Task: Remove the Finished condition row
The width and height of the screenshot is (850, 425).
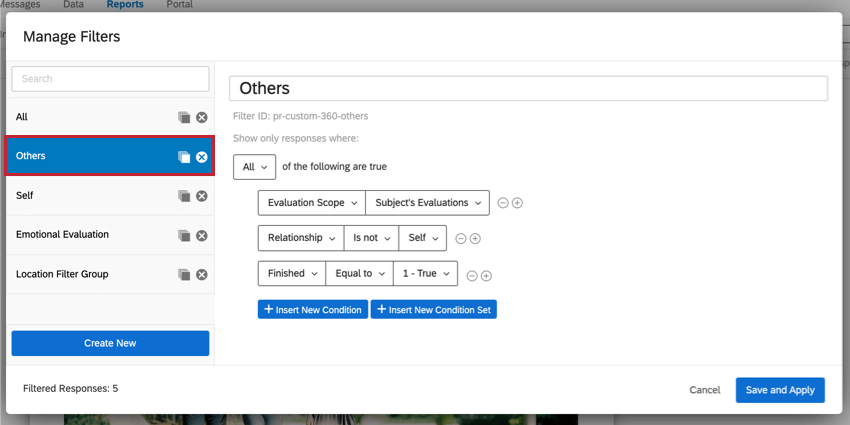Action: (x=472, y=276)
